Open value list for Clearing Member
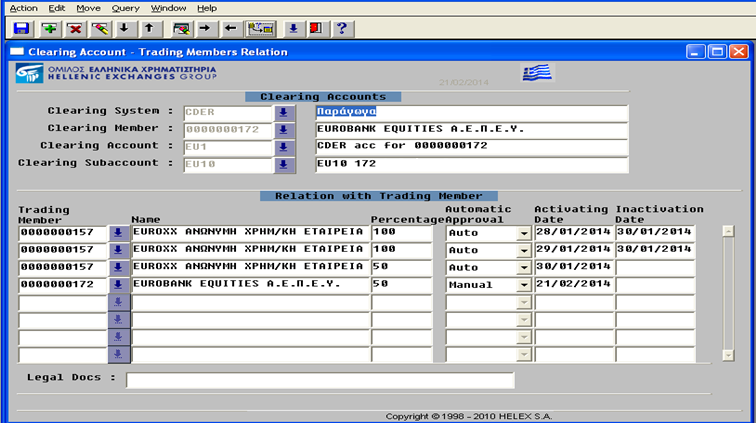 (284, 130)
